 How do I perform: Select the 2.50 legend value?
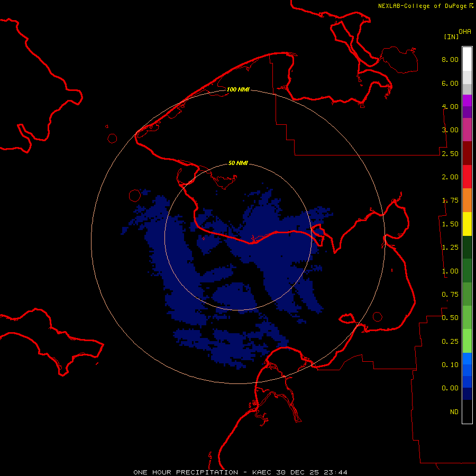click(450, 153)
